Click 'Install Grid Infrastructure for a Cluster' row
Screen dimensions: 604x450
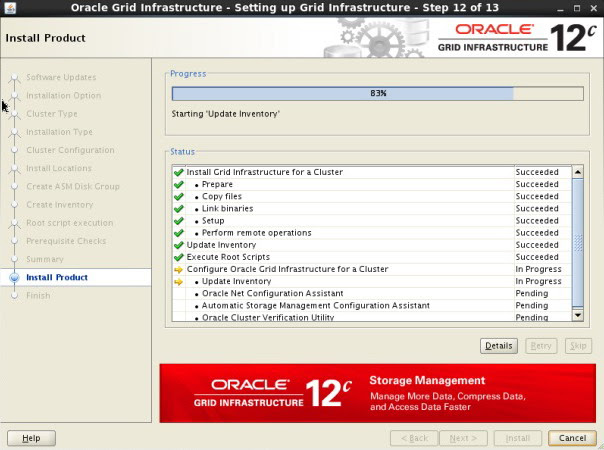pos(372,172)
